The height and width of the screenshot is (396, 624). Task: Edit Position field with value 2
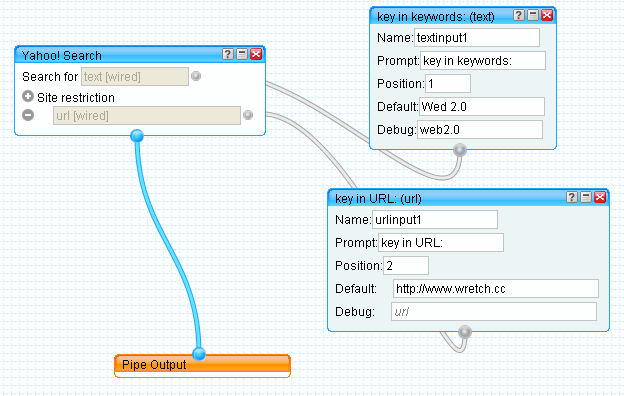tap(406, 266)
